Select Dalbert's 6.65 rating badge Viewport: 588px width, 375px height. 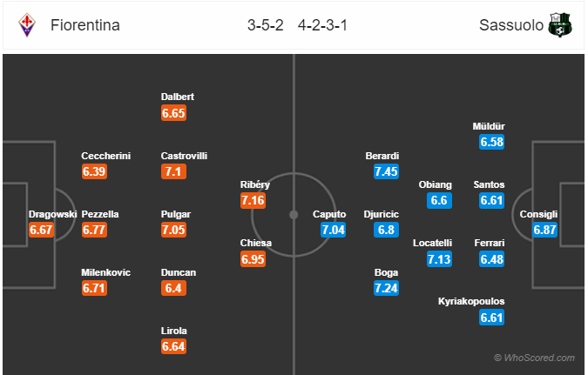point(173,113)
